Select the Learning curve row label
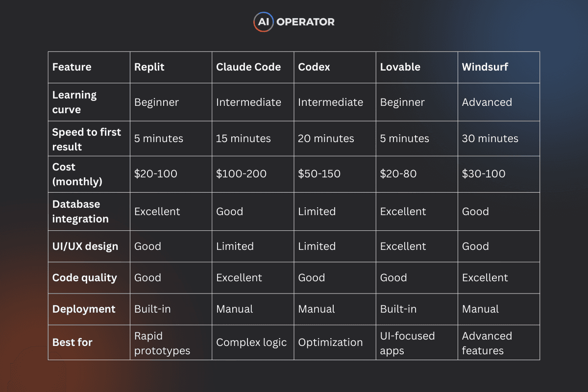 74,102
